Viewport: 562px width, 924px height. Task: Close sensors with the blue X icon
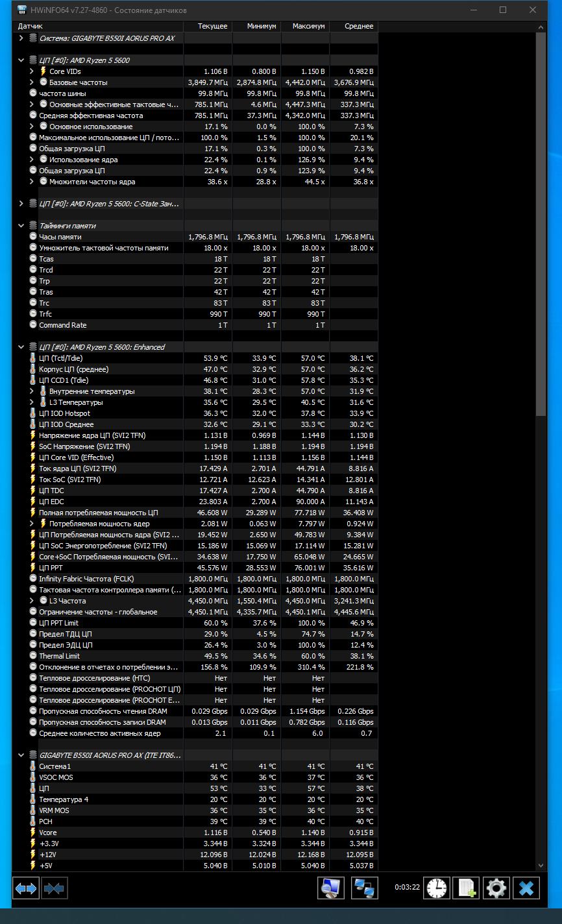[x=526, y=888]
